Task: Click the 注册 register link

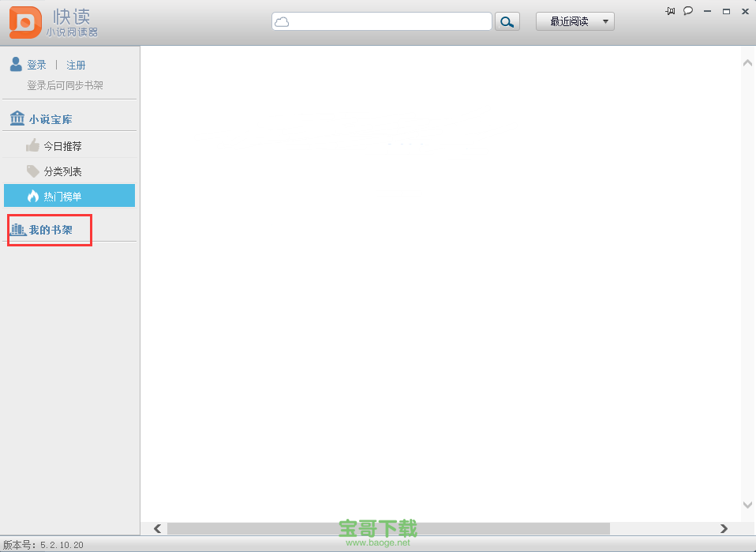Action: point(76,66)
